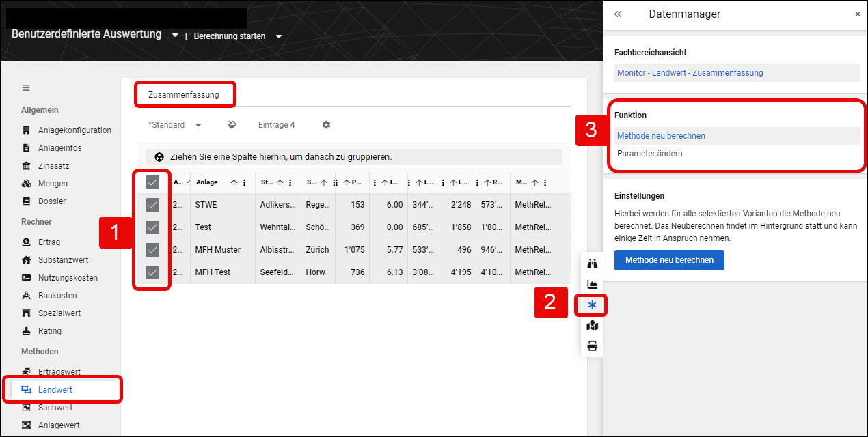Switch to the Zusammenfassung tab
The image size is (868, 437).
(184, 95)
